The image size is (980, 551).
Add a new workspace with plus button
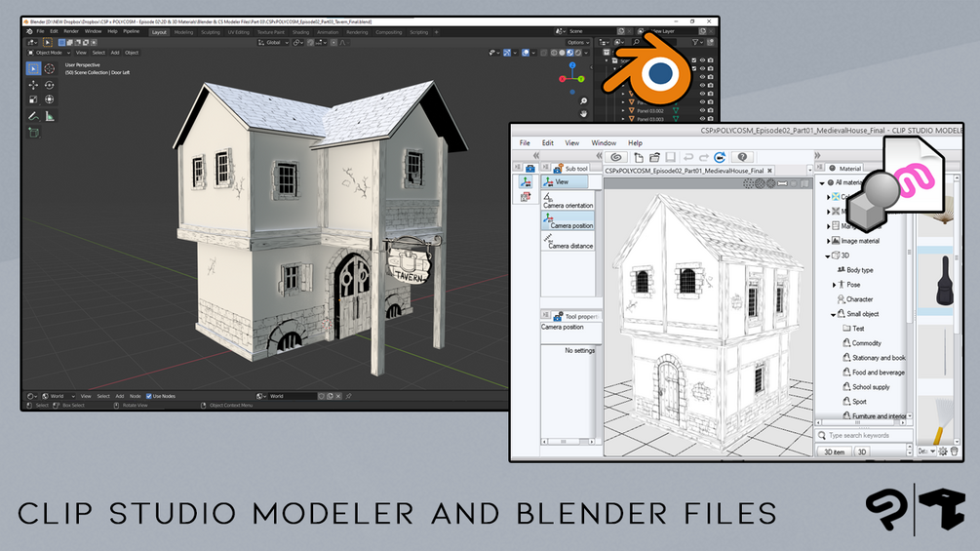tap(436, 32)
